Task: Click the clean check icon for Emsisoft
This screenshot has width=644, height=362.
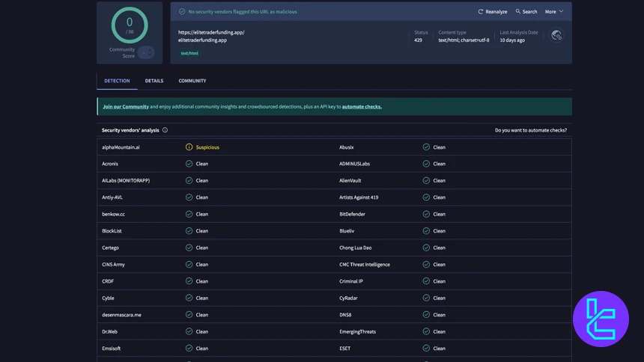Action: click(x=189, y=349)
